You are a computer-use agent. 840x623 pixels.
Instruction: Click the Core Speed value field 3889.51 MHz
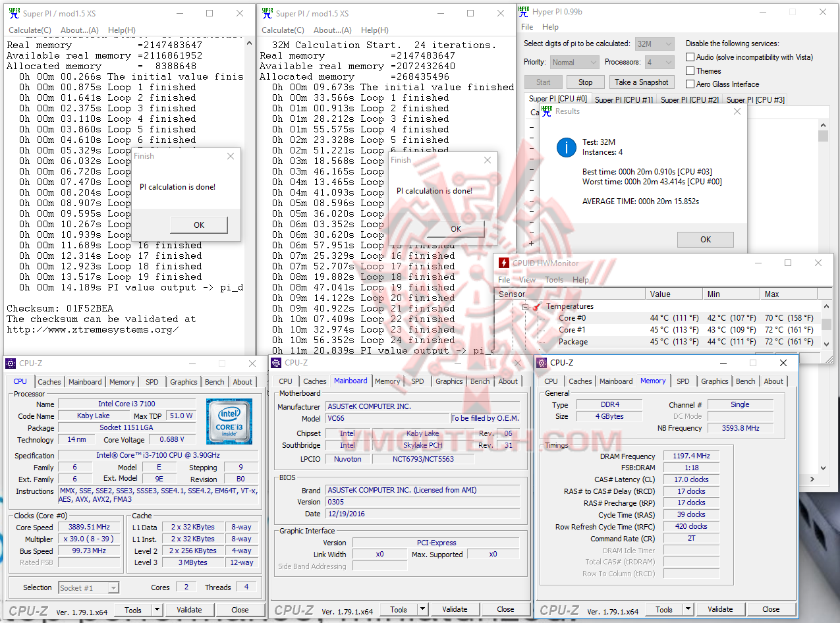[90, 527]
